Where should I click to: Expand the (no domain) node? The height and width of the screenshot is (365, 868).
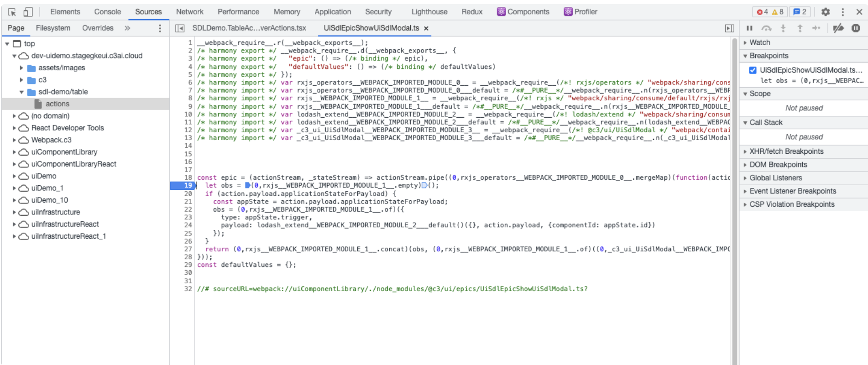point(14,116)
